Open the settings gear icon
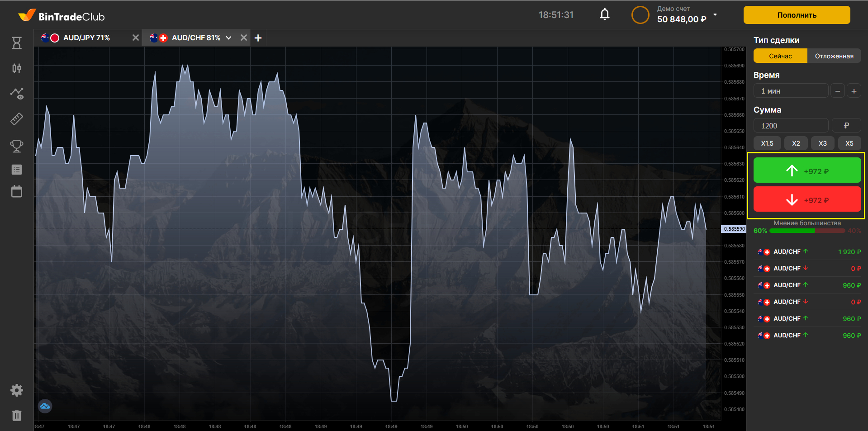 pos(17,390)
